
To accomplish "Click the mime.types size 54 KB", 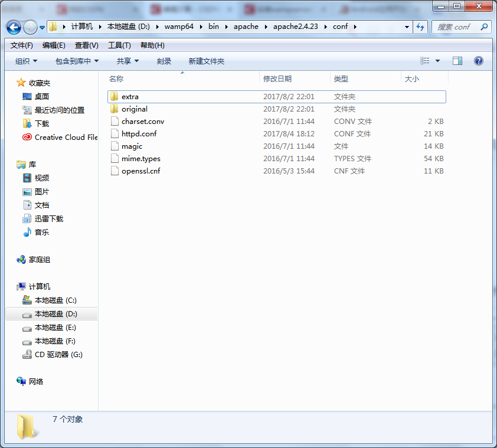I will (x=434, y=159).
